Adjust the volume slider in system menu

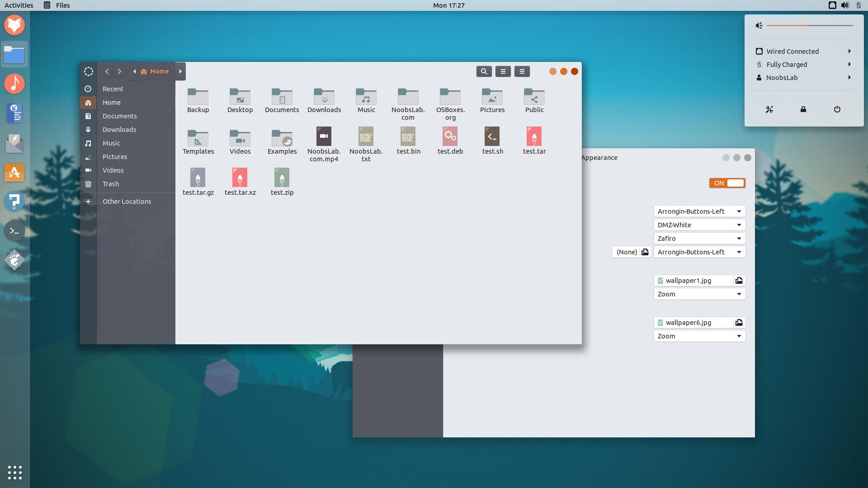(810, 26)
